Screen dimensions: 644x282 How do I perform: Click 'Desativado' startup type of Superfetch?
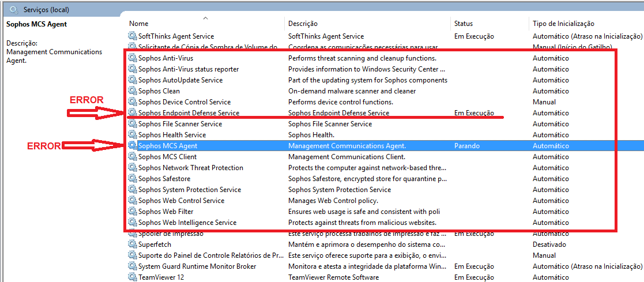549,245
